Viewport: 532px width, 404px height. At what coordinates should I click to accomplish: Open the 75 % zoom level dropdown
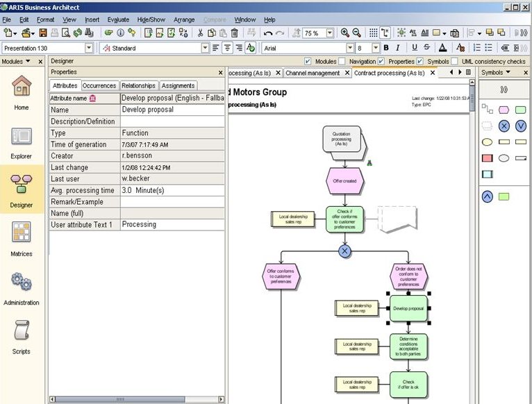pos(330,33)
